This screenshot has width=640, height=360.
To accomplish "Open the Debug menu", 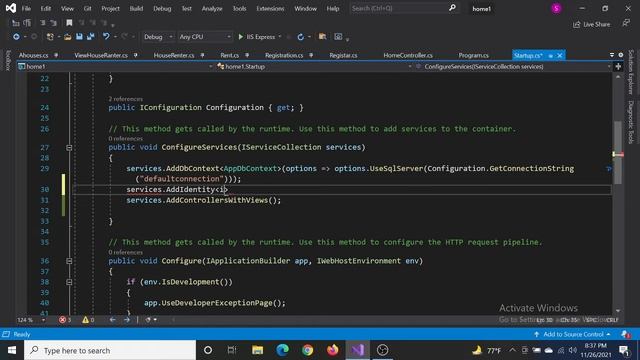I will (162, 8).
